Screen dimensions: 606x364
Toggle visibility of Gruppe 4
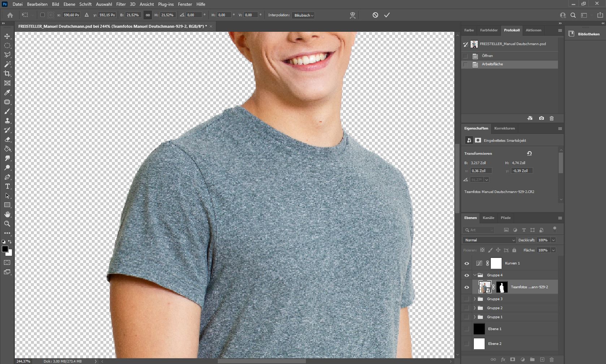[x=467, y=275]
